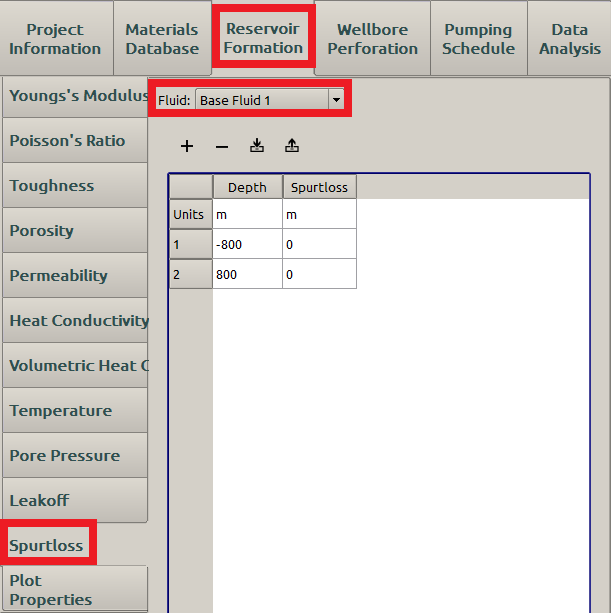
Task: Open the Toughness property tab
Action: pyautogui.click(x=75, y=185)
